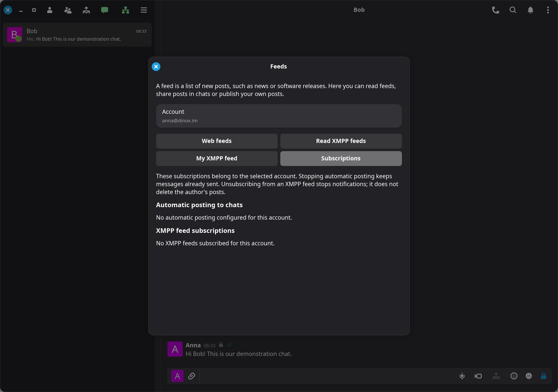Screen dimensions: 558x392
Task: Open the group contacts icon in toolbar
Action: [68, 10]
